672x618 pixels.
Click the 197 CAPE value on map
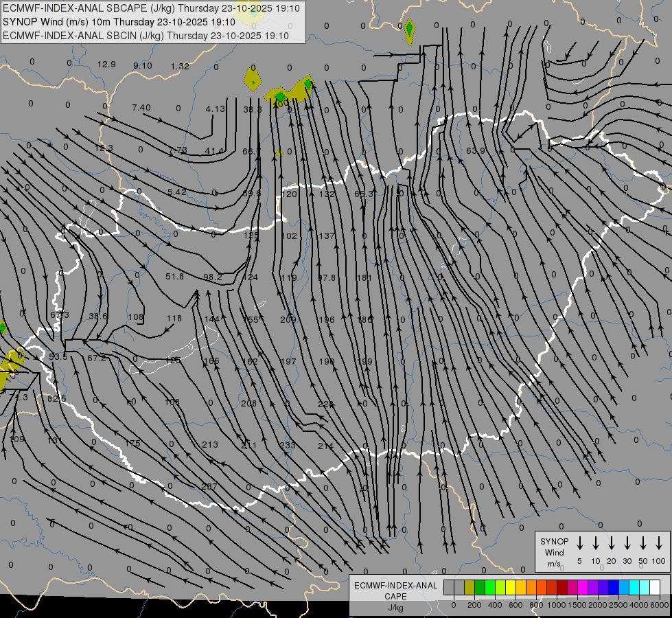coord(288,362)
